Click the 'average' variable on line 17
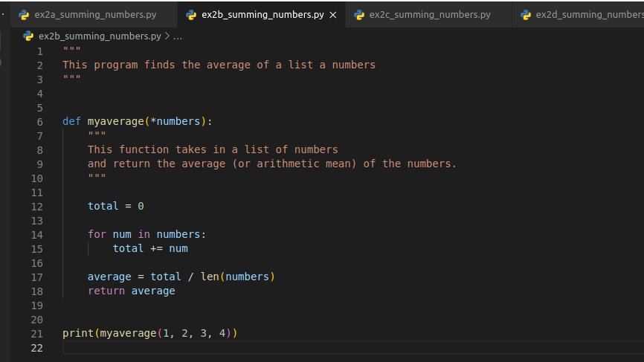644x362 pixels. point(109,277)
